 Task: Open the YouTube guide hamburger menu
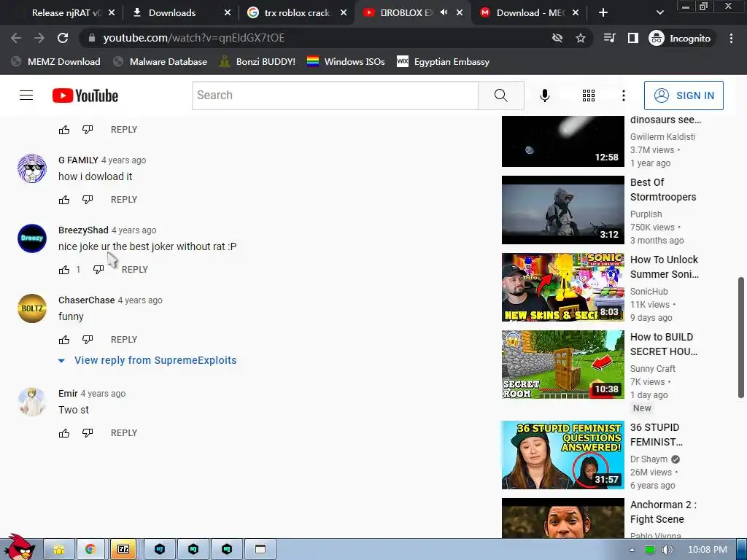tap(26, 96)
